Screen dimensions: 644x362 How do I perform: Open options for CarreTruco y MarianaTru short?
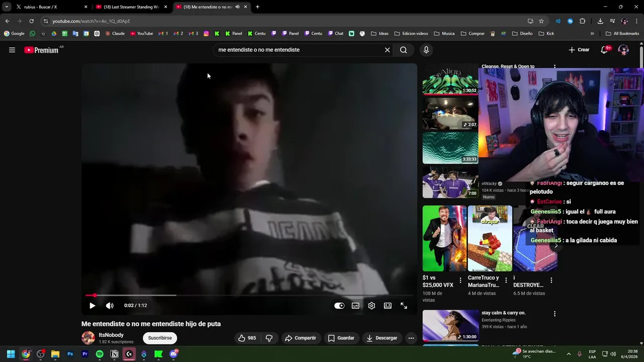pyautogui.click(x=506, y=281)
